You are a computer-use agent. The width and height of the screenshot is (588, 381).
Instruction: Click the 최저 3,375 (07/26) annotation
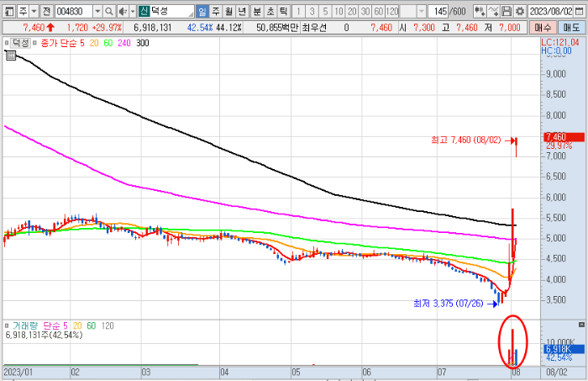(449, 304)
